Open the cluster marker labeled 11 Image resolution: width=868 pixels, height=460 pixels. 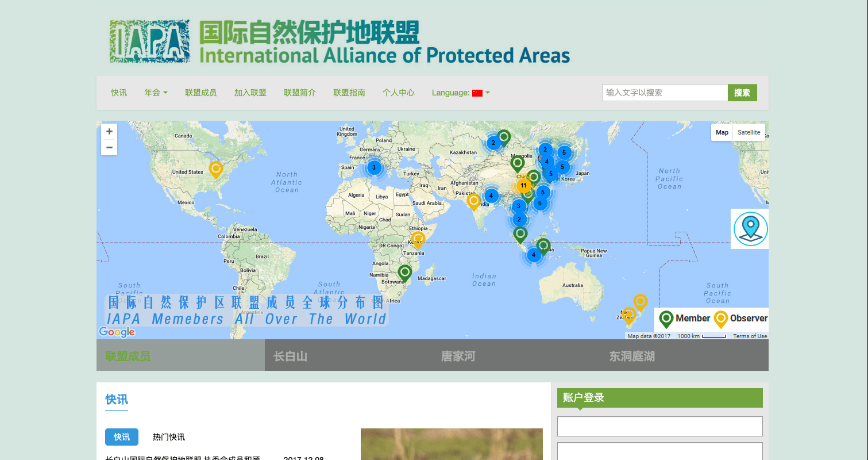pyautogui.click(x=523, y=185)
